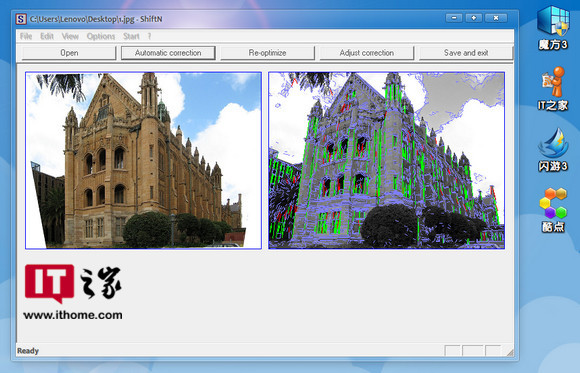Open the File menu
This screenshot has height=373, width=580.
[26, 36]
